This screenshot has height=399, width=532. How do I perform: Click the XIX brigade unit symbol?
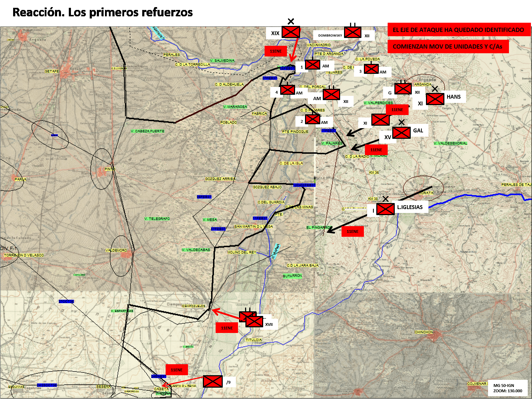(291, 32)
